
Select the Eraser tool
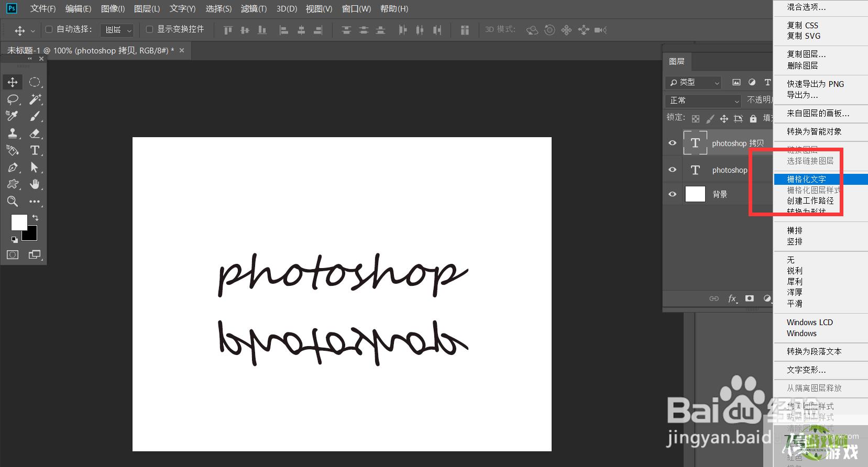pyautogui.click(x=35, y=134)
